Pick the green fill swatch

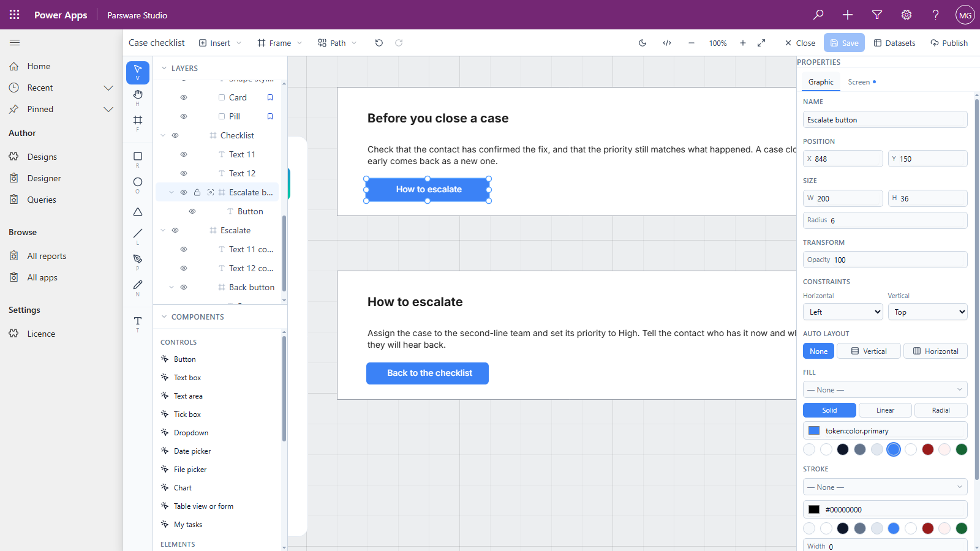point(962,449)
